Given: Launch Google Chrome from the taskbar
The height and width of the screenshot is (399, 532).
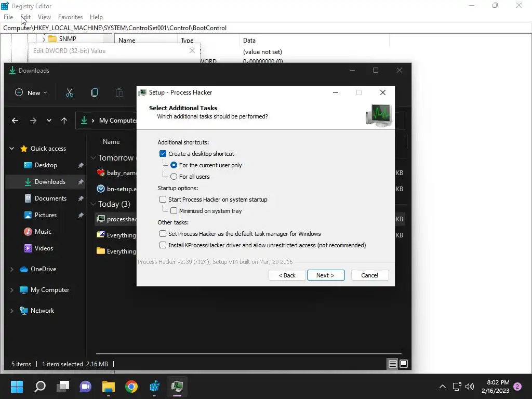Looking at the screenshot, I should [x=131, y=386].
